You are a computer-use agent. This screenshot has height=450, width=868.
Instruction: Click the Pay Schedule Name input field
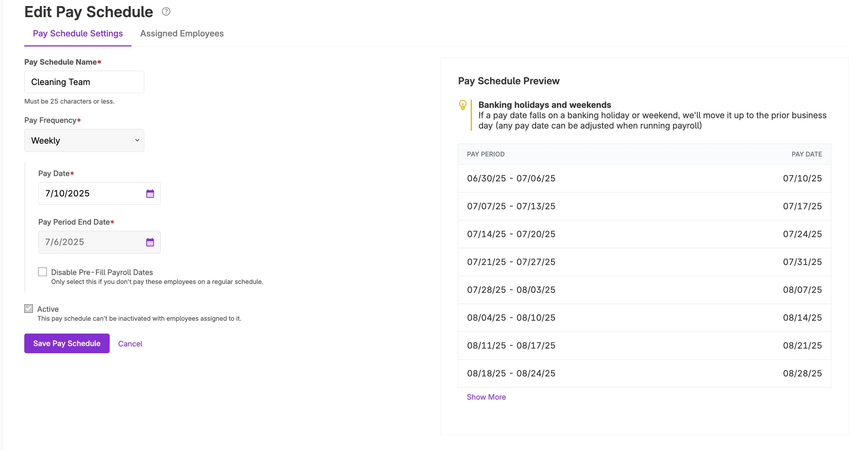[x=84, y=82]
